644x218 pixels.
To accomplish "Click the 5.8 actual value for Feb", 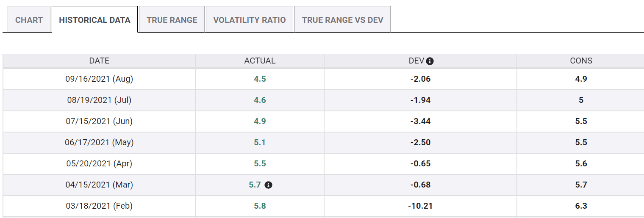I will tap(260, 206).
